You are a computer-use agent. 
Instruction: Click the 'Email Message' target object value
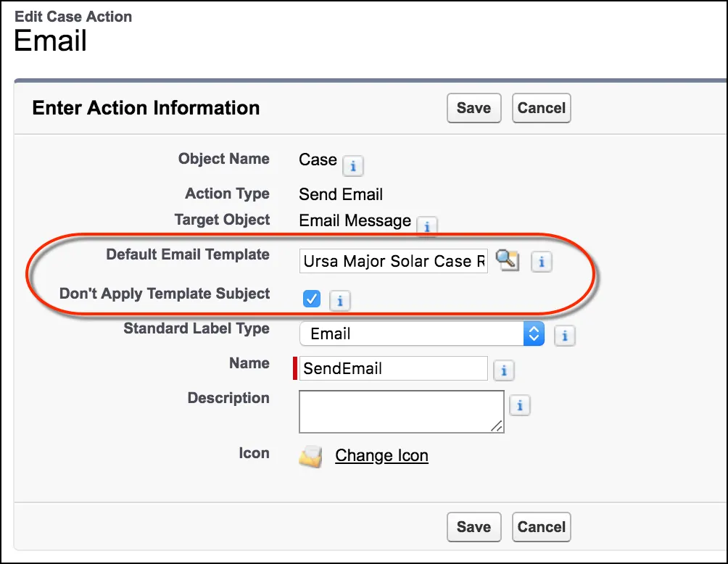(355, 220)
